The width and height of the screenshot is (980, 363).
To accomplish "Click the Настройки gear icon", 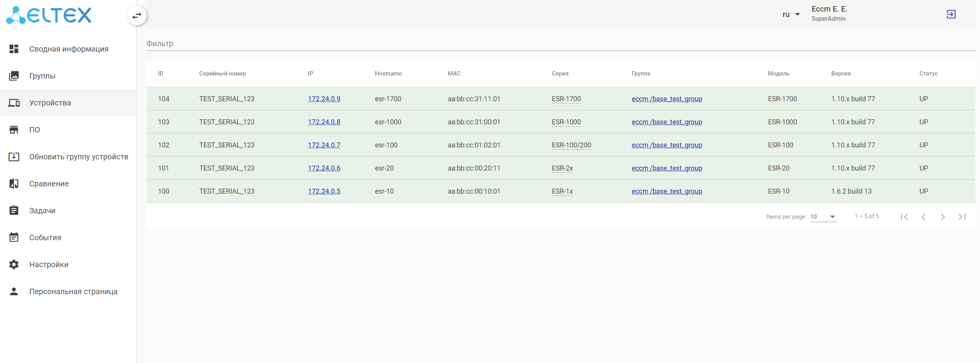I will tap(14, 264).
